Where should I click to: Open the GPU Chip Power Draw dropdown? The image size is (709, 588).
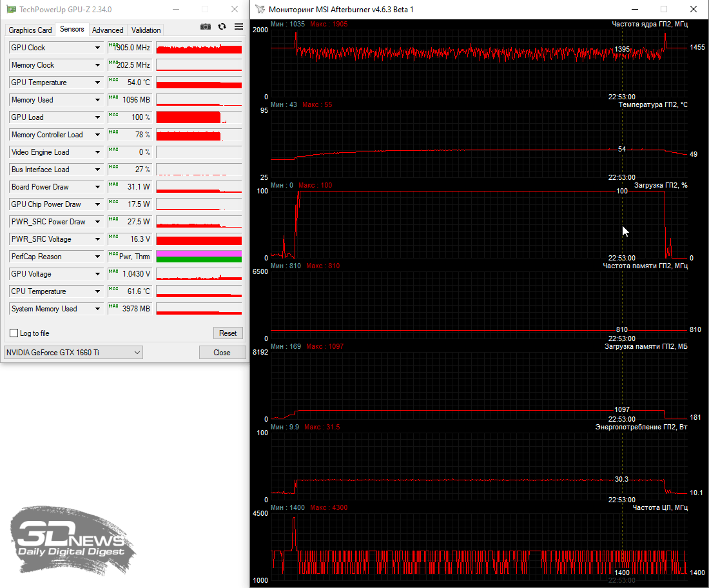click(x=97, y=204)
